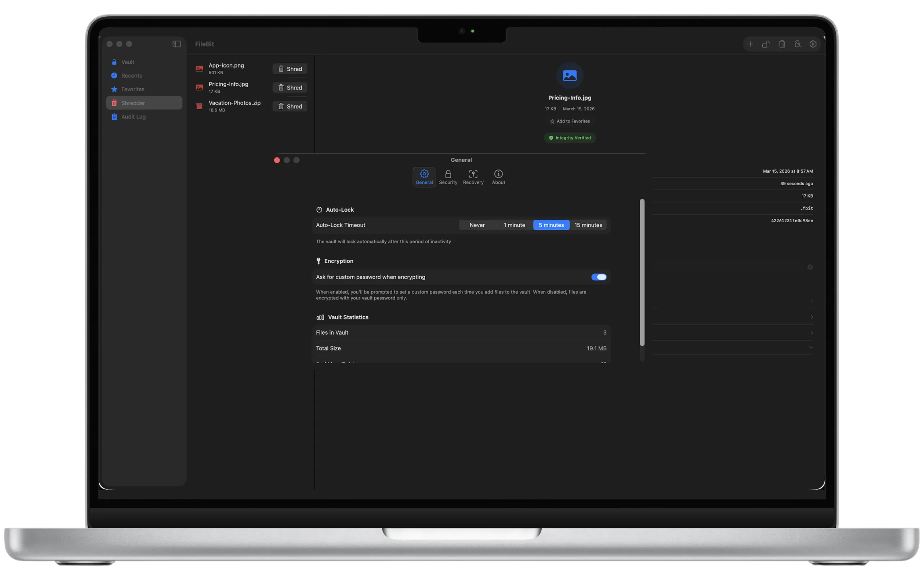
Task: Toggle the sidebar visibility icon
Action: pos(176,44)
